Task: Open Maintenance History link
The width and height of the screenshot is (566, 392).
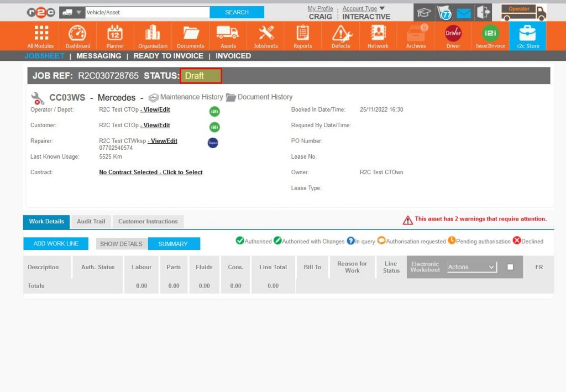Action: [186, 97]
